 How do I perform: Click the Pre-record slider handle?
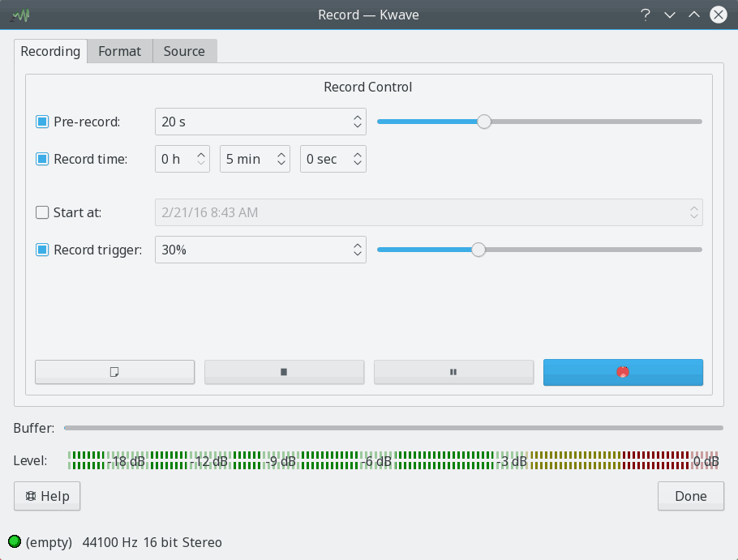484,122
